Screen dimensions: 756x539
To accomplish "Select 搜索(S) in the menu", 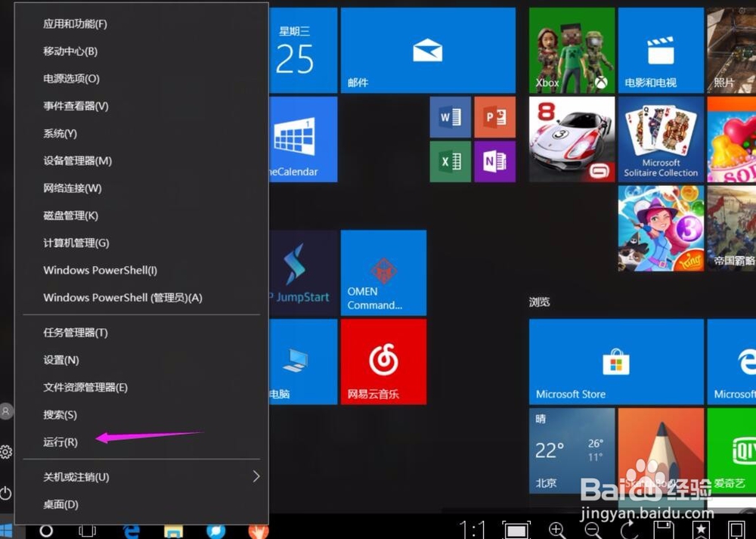I will (141, 414).
